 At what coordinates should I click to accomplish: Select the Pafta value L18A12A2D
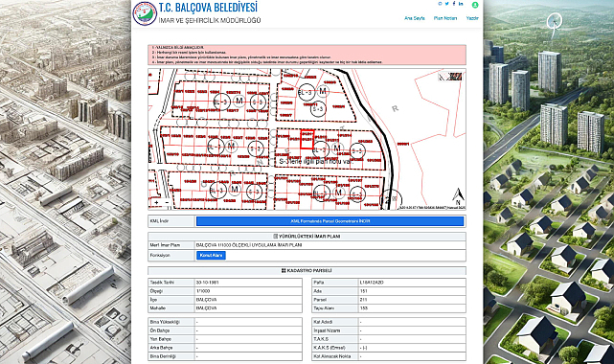click(372, 283)
